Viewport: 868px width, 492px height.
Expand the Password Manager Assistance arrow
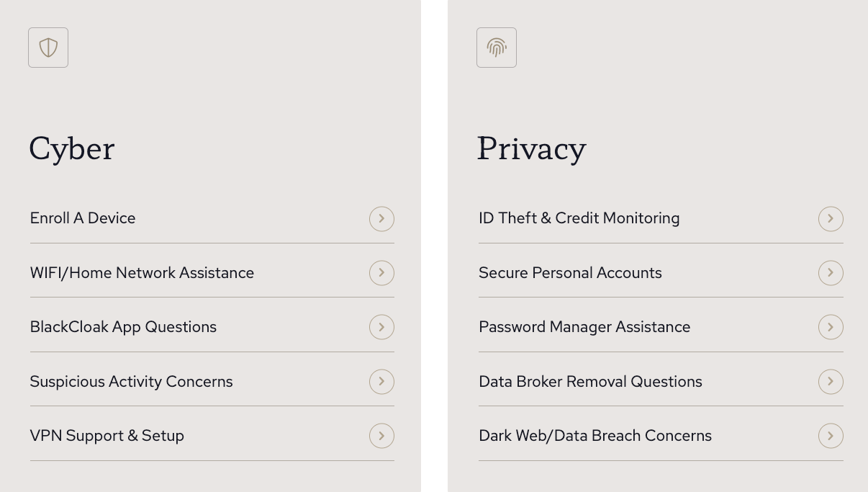(x=831, y=327)
